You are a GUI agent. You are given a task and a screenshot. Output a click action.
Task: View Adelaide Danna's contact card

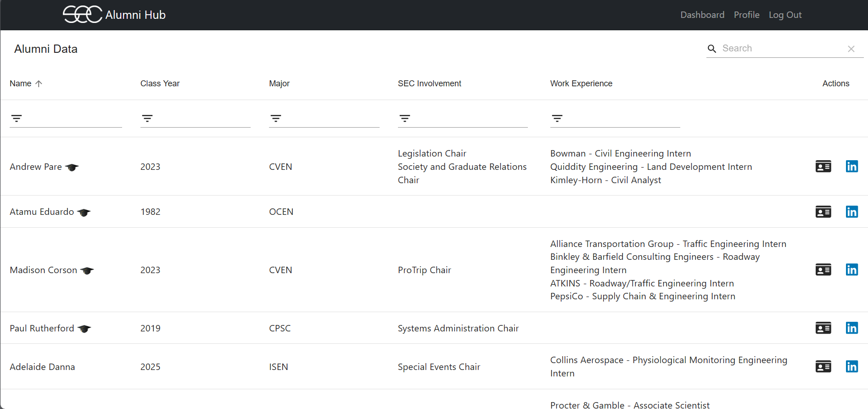[823, 367]
